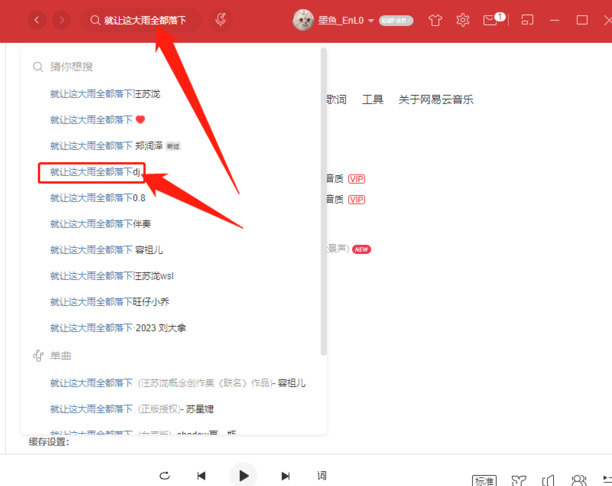
Task: Expand the account dropdown arrow beside username
Action: 371,20
